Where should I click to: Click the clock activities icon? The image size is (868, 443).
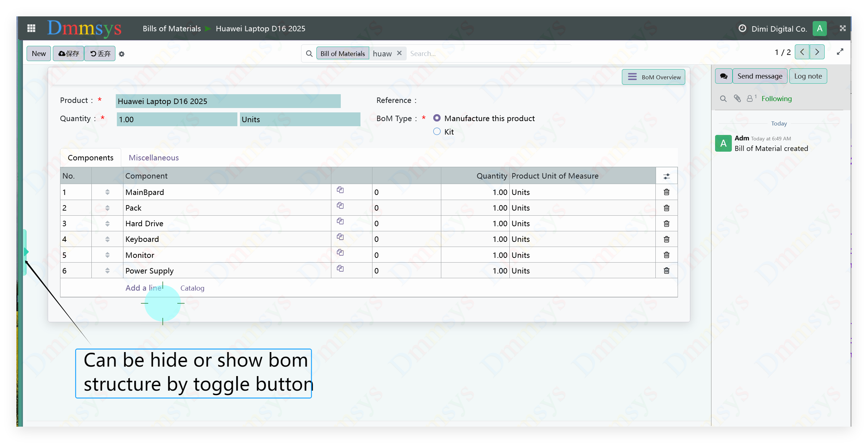click(x=742, y=28)
